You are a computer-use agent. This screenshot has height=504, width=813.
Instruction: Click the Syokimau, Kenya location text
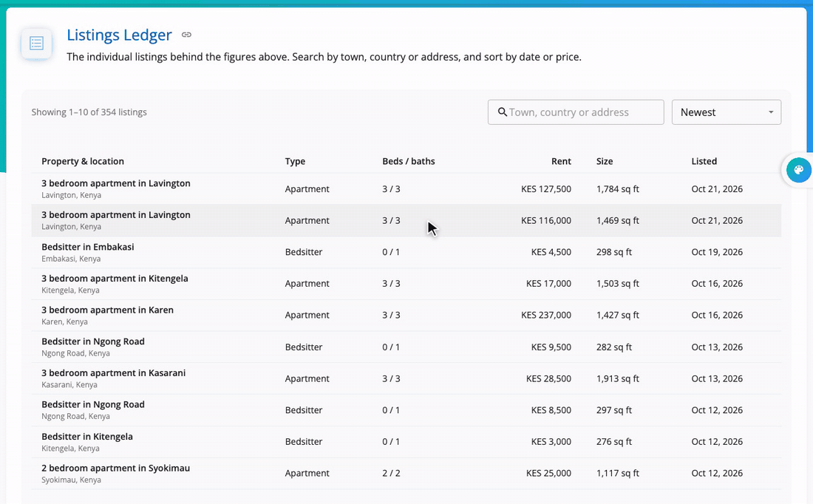pos(71,480)
